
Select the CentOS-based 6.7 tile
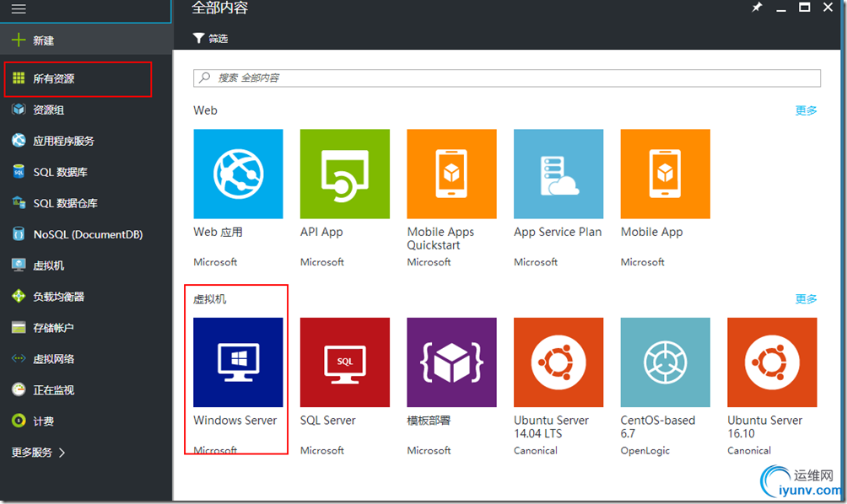(666, 362)
